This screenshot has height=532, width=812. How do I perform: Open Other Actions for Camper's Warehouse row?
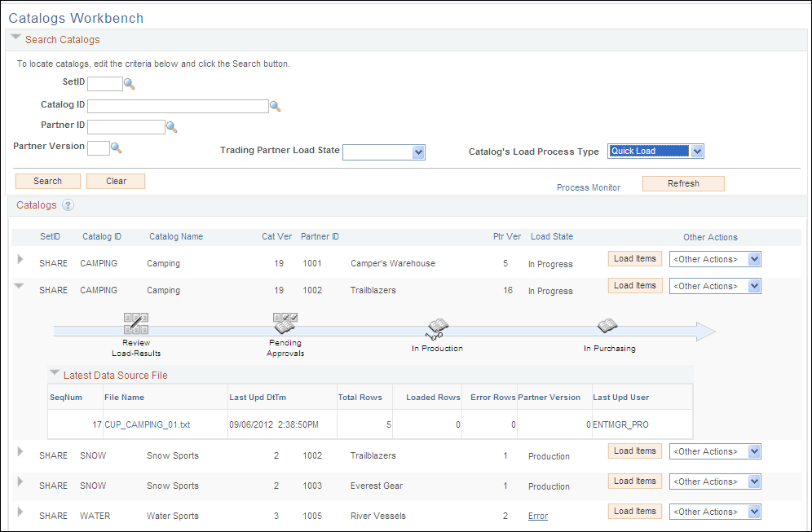714,258
